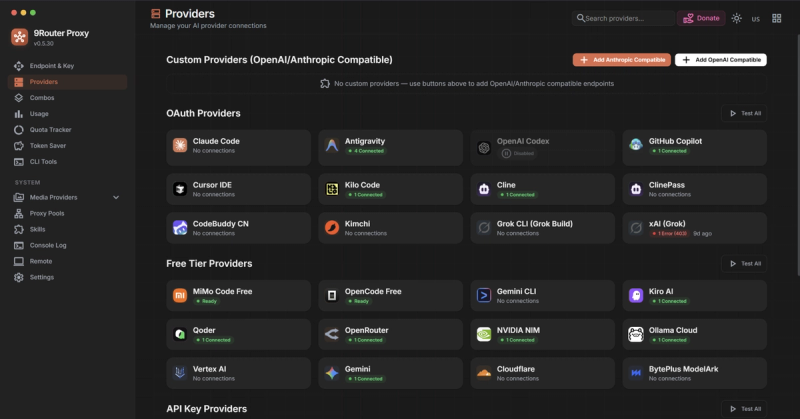Toggle the light/dark theme sun icon
800x419 pixels.
[736, 18]
